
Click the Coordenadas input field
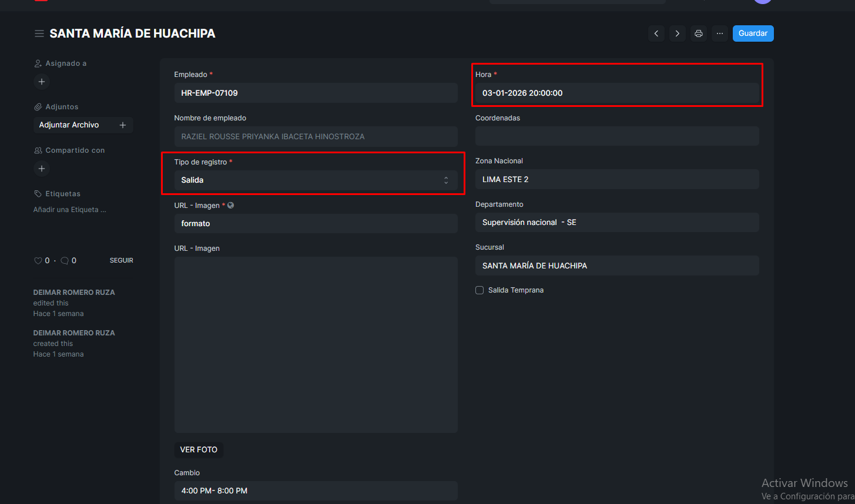[x=617, y=136]
